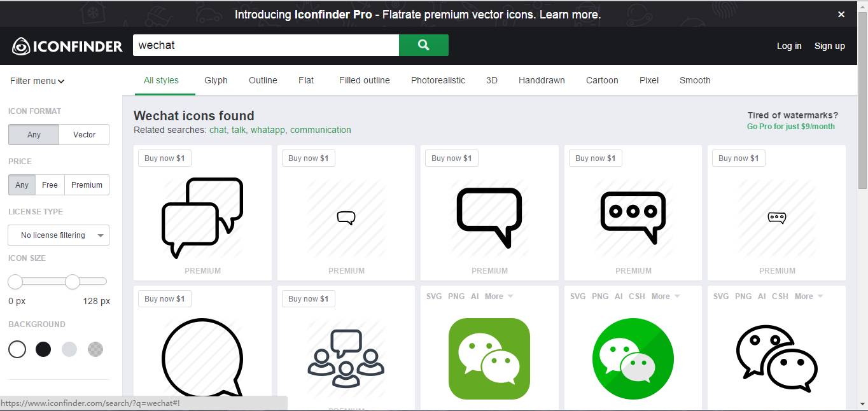Expand More formats on green square WeChat card

coord(499,296)
